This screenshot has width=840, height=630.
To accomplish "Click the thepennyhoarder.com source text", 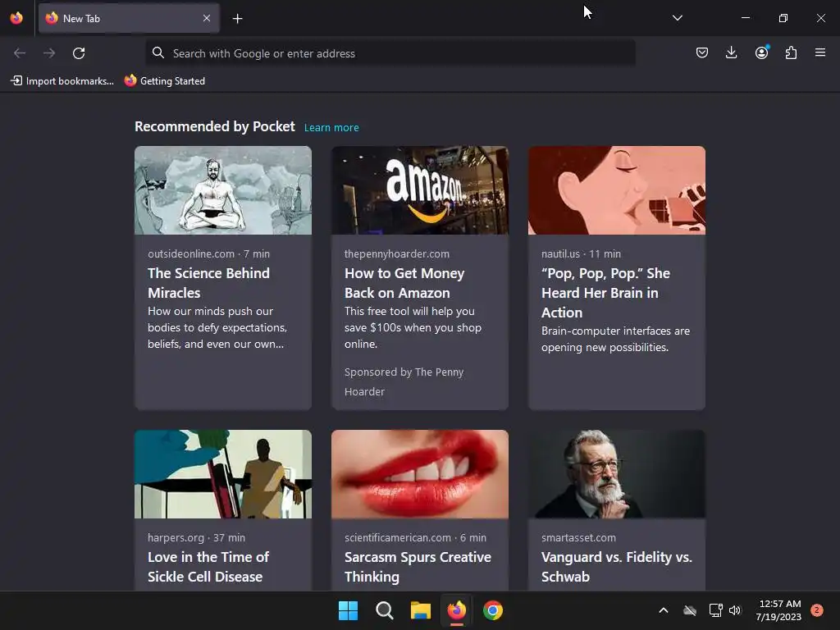I will coord(397,254).
